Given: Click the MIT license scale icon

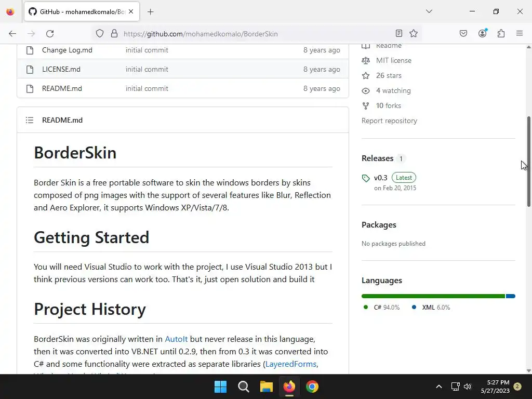Looking at the screenshot, I should (366, 60).
